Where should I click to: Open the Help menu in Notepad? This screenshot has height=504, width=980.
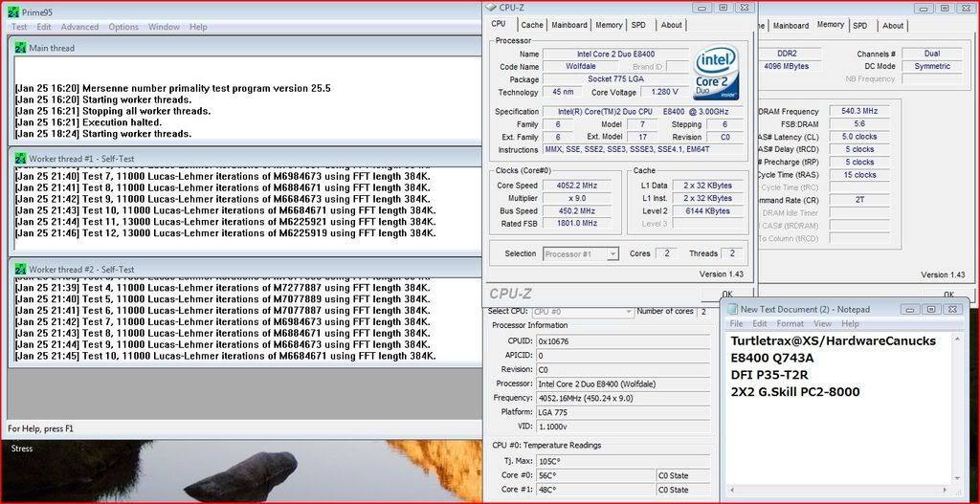[850, 323]
